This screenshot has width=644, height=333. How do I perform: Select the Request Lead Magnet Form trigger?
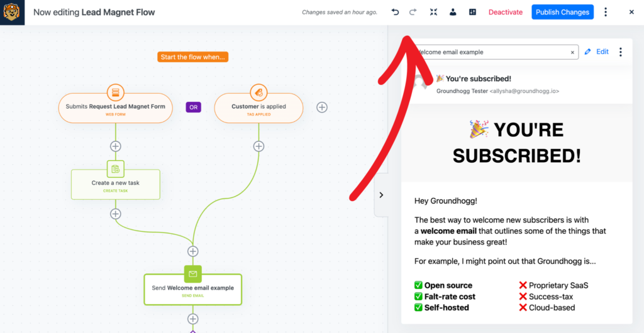click(x=116, y=108)
